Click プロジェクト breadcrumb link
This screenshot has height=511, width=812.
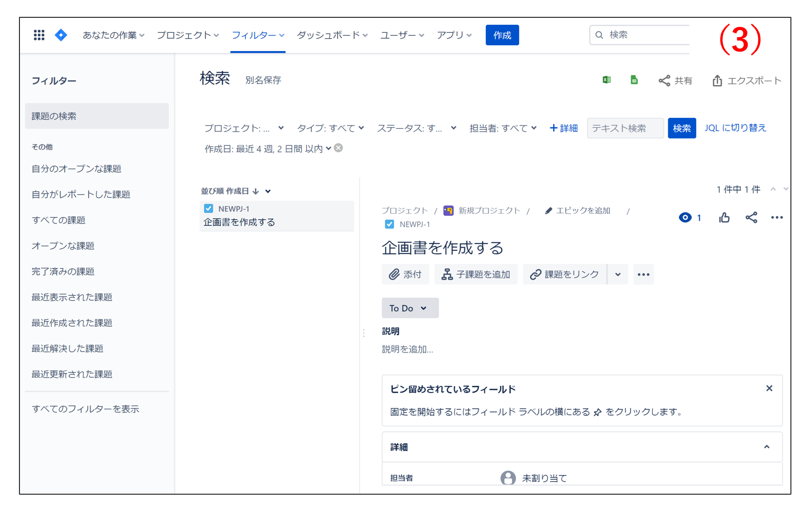405,211
